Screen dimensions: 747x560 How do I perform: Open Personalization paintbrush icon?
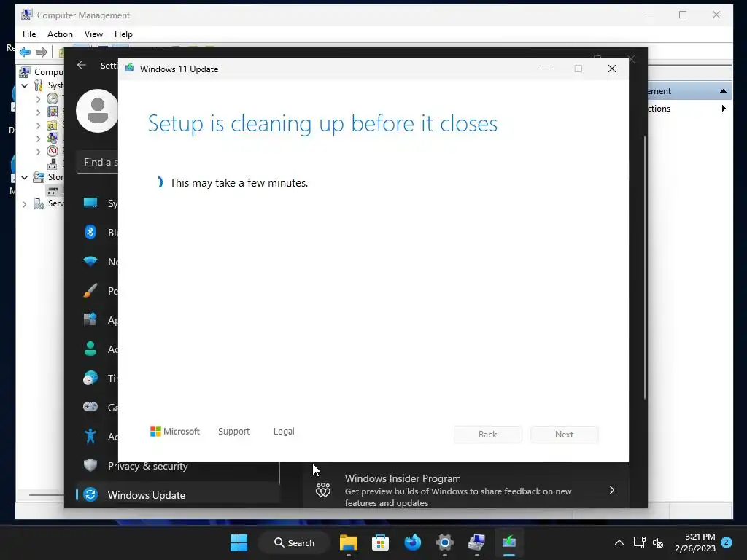90,290
